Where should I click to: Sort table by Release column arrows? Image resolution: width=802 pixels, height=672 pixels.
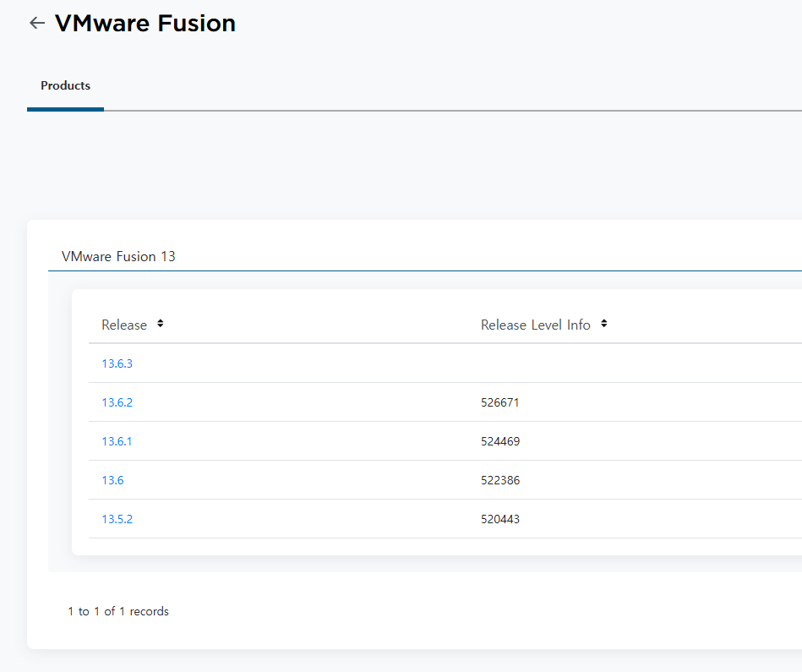click(160, 324)
